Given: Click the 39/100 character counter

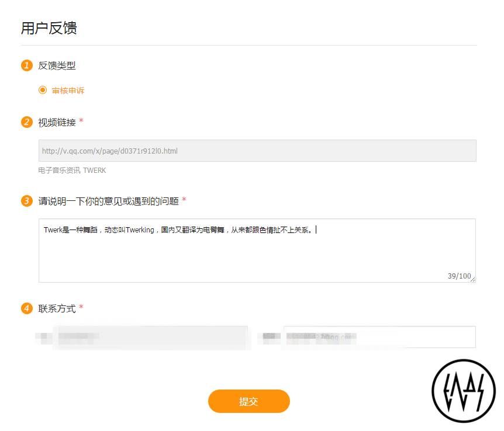Looking at the screenshot, I should (459, 276).
